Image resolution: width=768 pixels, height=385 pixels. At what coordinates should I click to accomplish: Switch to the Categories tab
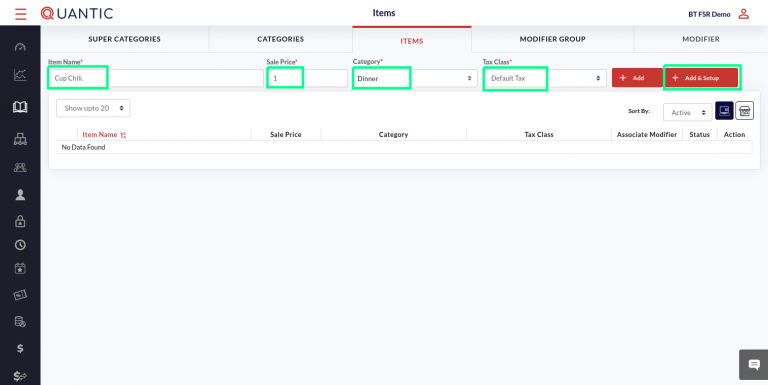coord(281,39)
